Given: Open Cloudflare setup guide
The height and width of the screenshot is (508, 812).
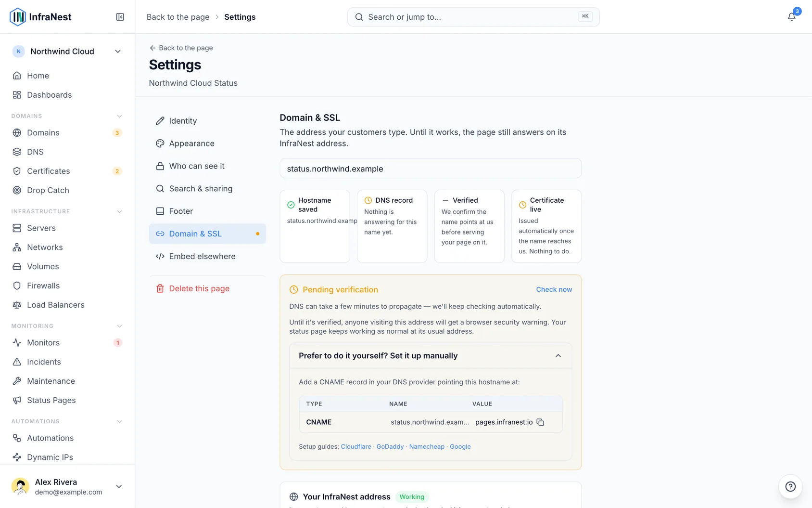Looking at the screenshot, I should coord(356,446).
